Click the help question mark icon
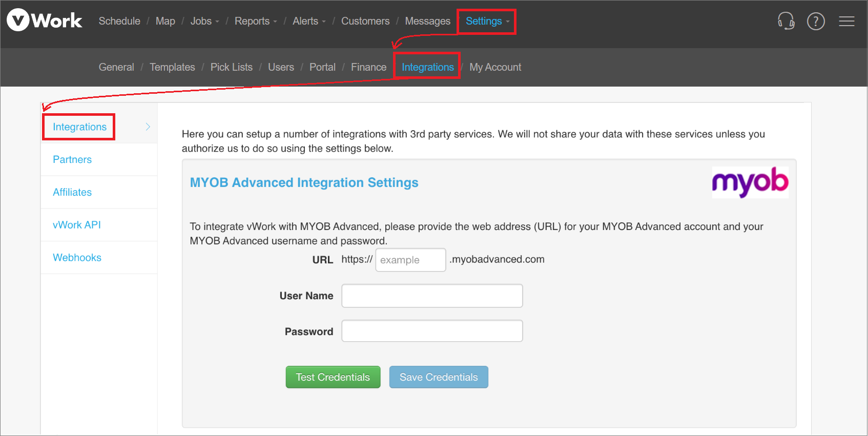This screenshot has width=868, height=436. pos(816,21)
